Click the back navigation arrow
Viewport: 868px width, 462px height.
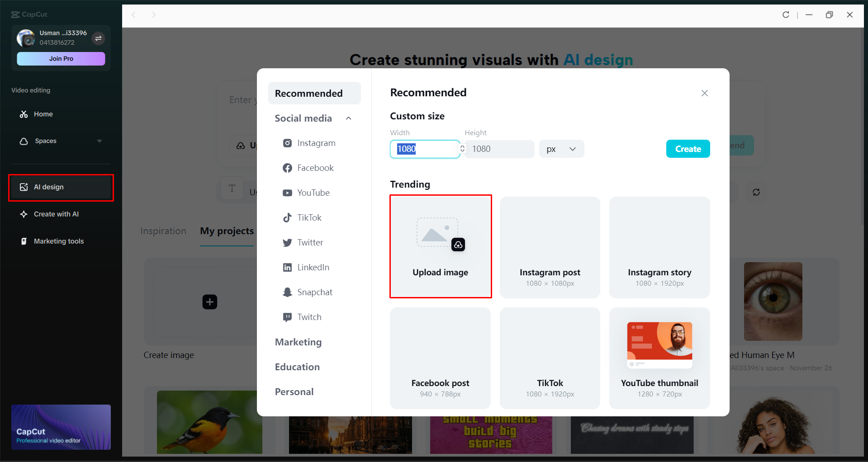(x=134, y=15)
